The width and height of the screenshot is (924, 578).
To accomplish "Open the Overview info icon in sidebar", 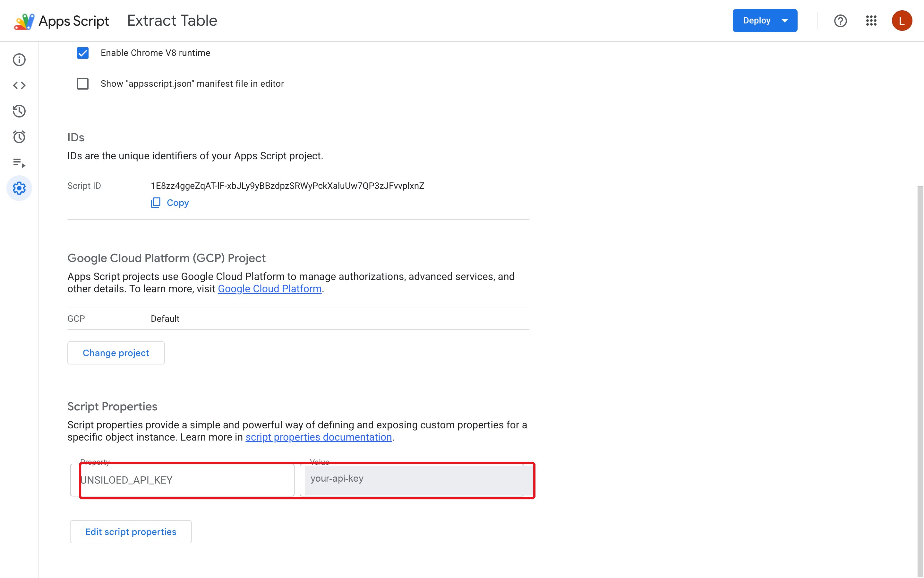I will tap(19, 60).
